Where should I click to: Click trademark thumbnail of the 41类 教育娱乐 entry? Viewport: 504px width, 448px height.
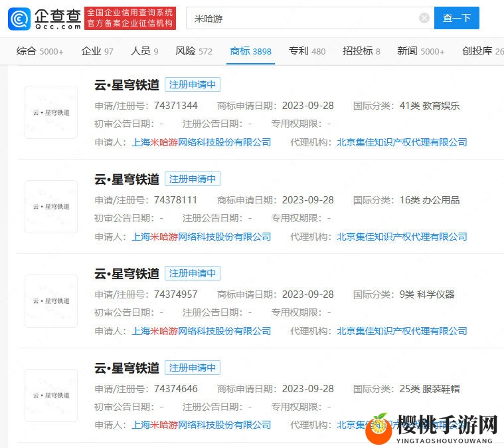[51, 112]
